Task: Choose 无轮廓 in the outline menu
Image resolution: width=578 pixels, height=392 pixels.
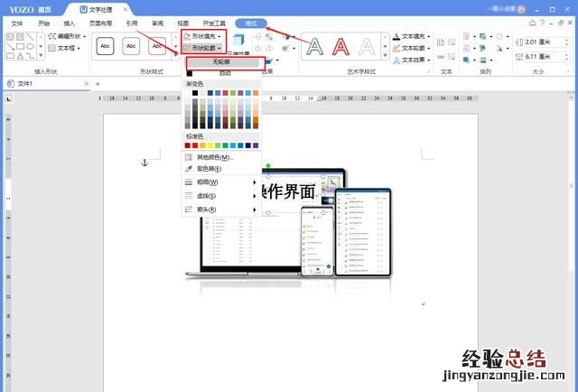Action: (221, 62)
